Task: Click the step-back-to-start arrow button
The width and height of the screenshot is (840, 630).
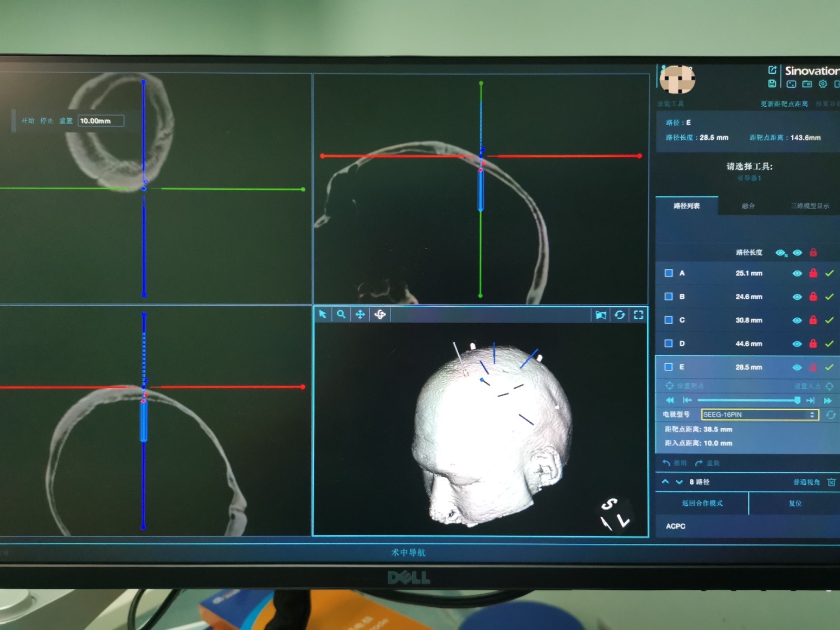Action: [x=687, y=400]
